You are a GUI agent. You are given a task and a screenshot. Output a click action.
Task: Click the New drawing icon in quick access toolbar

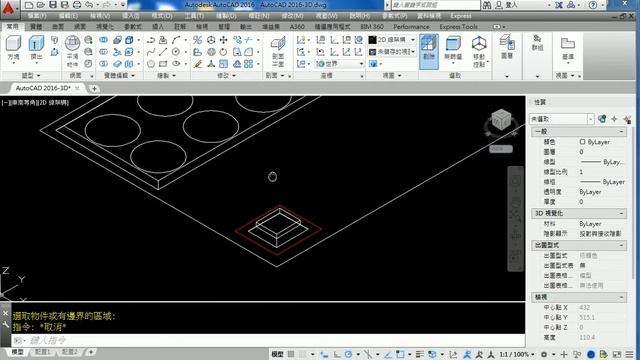[29, 5]
